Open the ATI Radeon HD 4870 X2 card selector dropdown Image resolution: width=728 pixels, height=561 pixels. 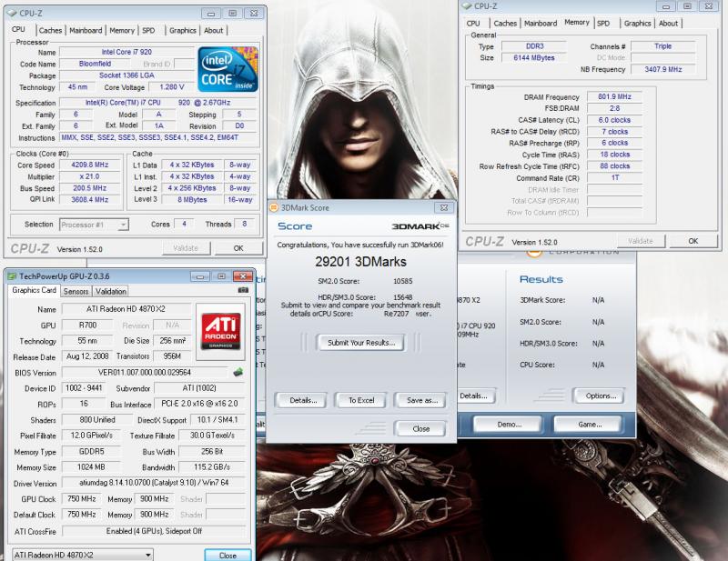pos(82,555)
